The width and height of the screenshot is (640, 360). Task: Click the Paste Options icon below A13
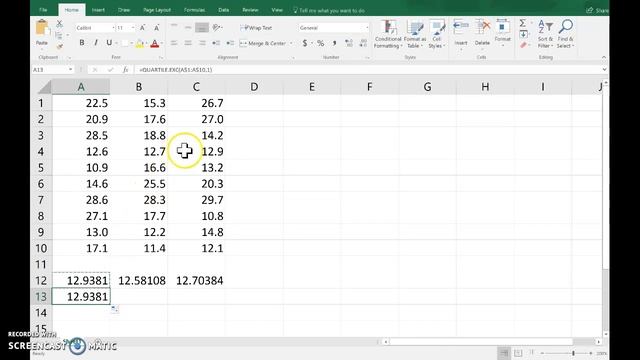[x=115, y=309]
